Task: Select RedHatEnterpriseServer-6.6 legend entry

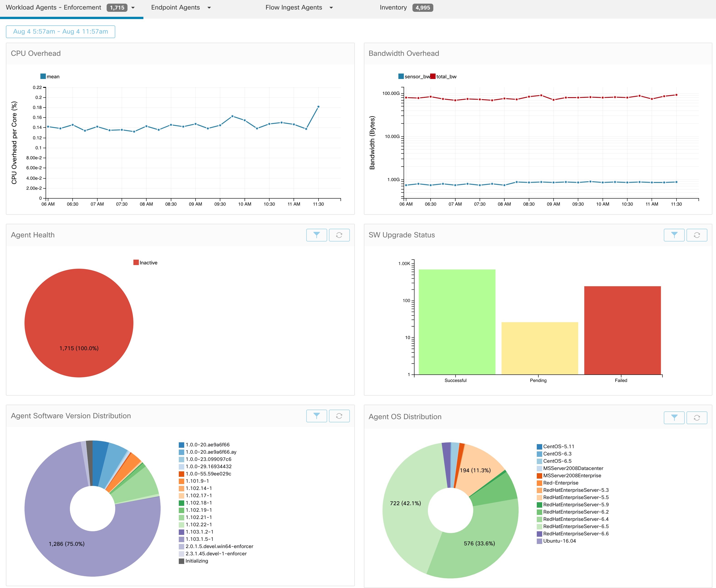Action: tap(573, 534)
